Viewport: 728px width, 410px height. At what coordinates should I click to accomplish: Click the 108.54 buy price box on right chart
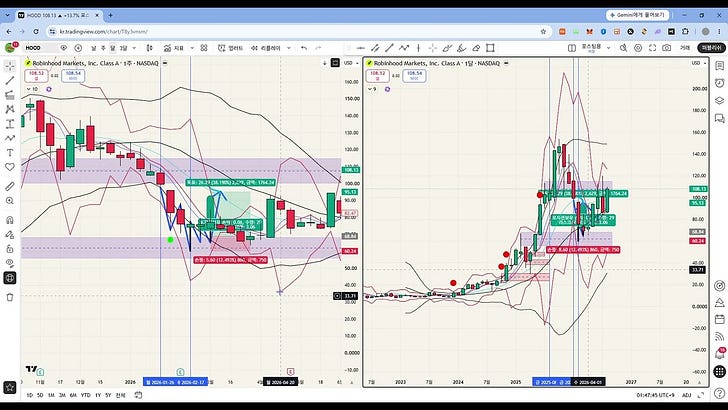414,75
